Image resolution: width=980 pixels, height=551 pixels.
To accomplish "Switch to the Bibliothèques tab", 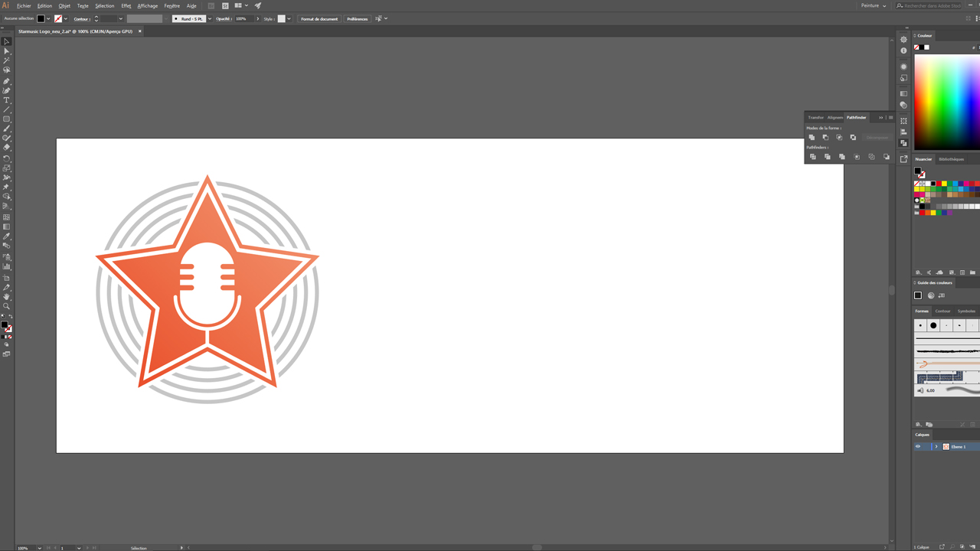I will 952,159.
